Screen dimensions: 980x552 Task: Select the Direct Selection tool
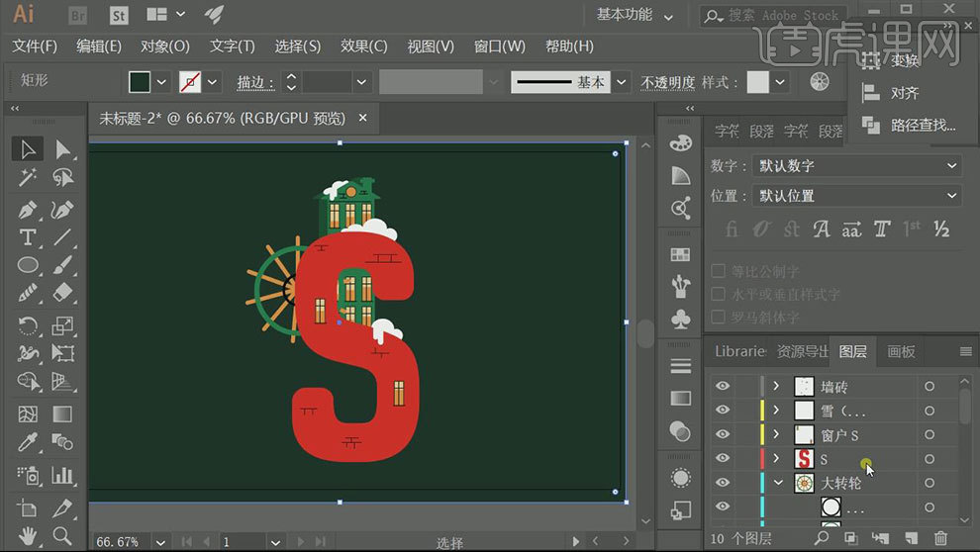pyautogui.click(x=62, y=149)
